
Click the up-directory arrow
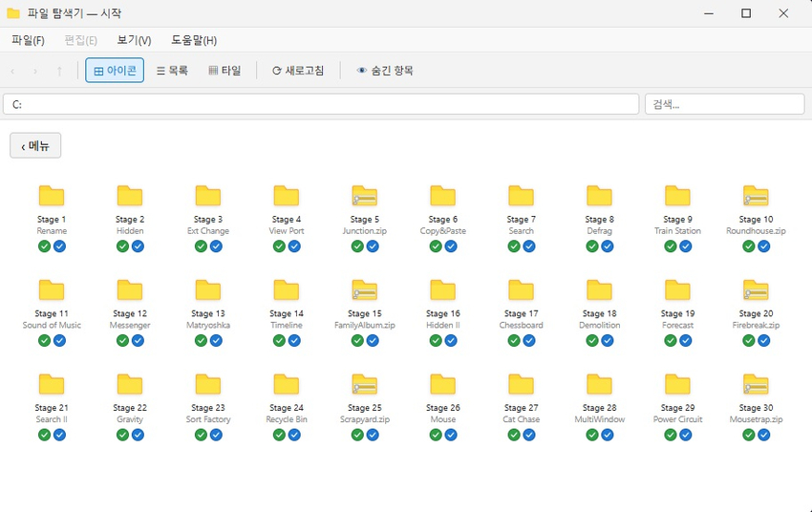click(x=59, y=71)
